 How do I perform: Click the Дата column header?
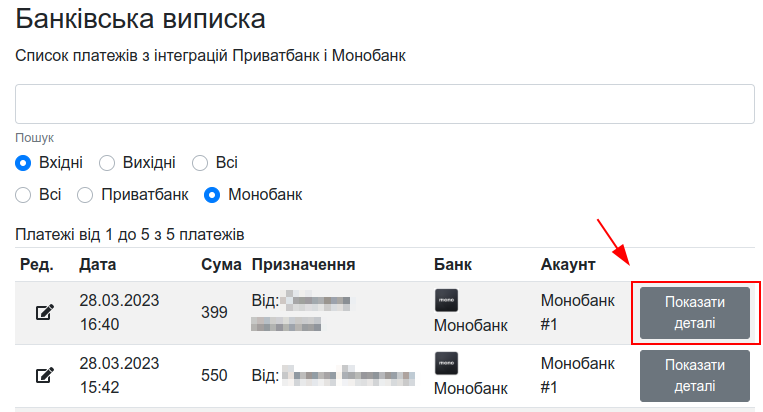click(98, 265)
